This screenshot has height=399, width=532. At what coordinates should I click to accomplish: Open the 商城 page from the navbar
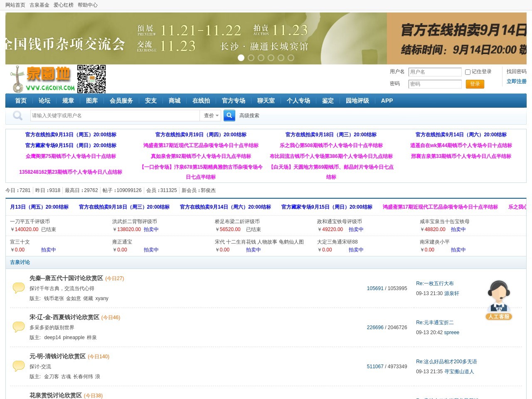coord(174,101)
